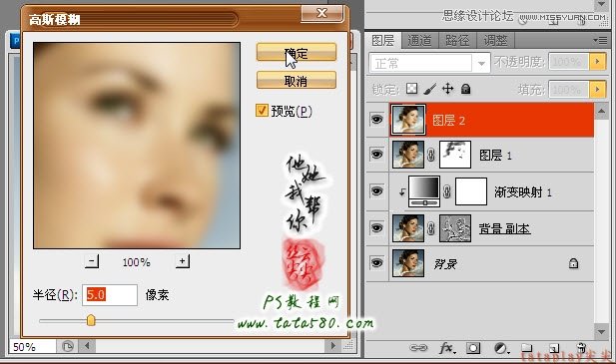Close the 高斯模糊 dialog with X
Image resolution: width=616 pixels, height=364 pixels.
[x=322, y=14]
